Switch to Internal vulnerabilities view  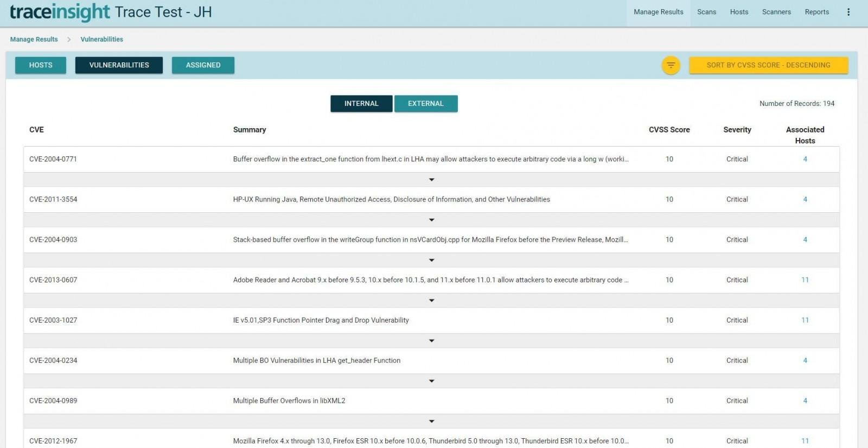(361, 104)
